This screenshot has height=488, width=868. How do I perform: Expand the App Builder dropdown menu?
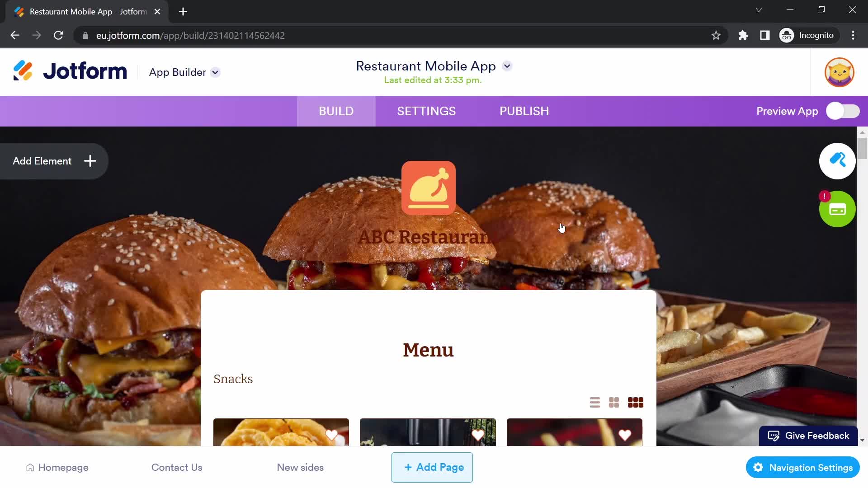point(216,72)
